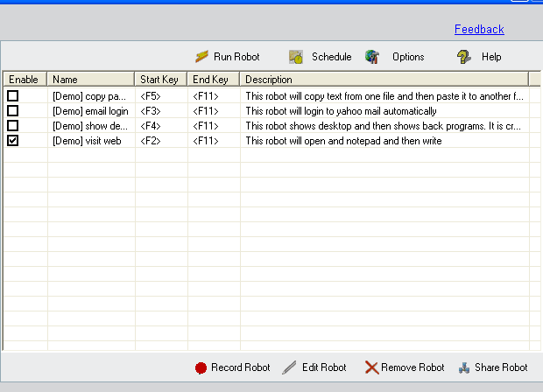Sort by the Description column header
Image resolution: width=543 pixels, height=392 pixels.
pyautogui.click(x=384, y=80)
